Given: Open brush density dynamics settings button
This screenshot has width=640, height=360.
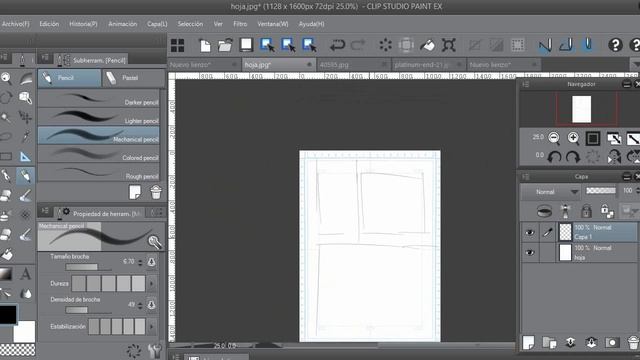Looking at the screenshot, I should [x=151, y=304].
